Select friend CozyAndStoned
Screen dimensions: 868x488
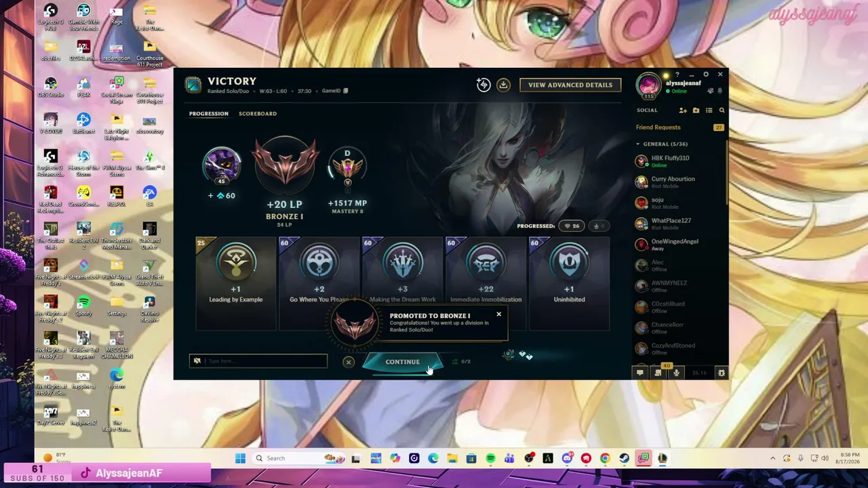[x=679, y=348]
